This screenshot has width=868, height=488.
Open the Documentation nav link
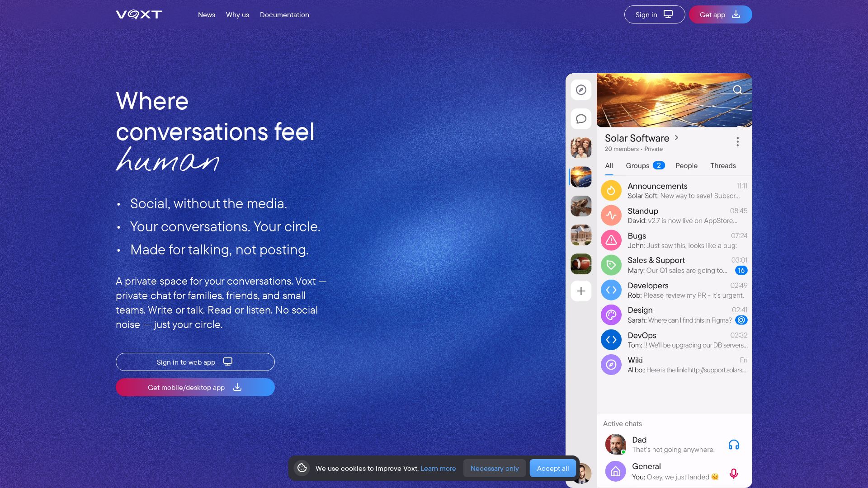coord(284,14)
